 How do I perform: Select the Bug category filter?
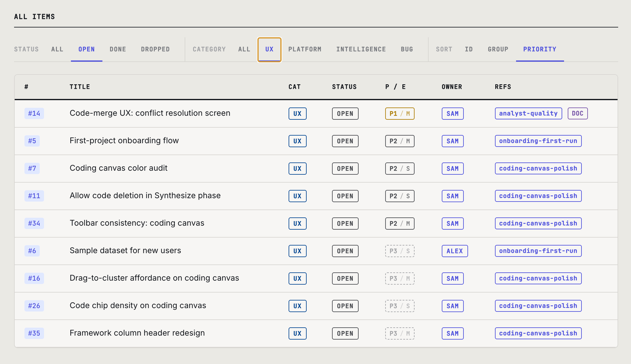[x=407, y=49]
